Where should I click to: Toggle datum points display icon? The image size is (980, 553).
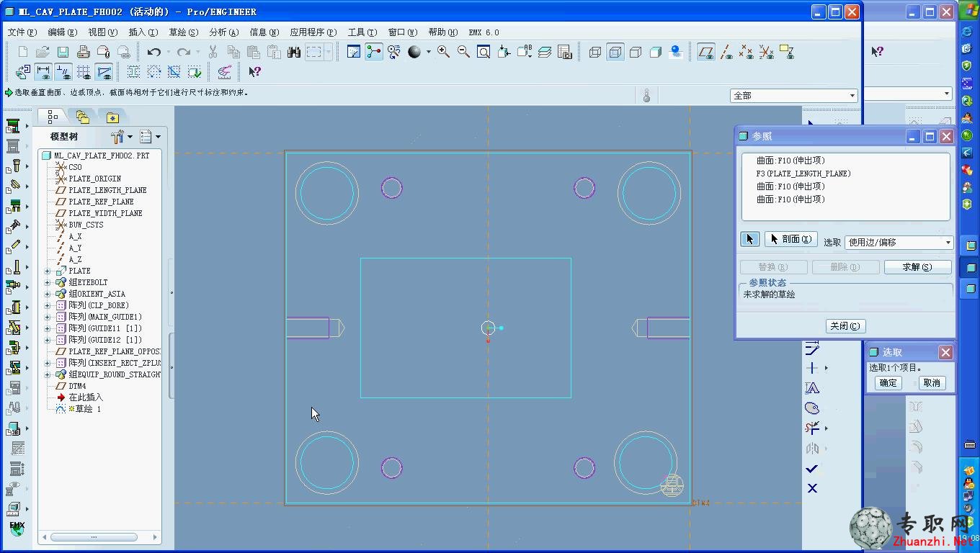point(747,52)
